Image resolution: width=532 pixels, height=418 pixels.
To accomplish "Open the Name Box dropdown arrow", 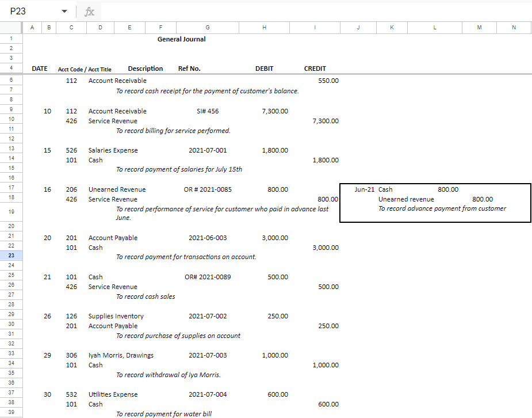I will coord(64,11).
